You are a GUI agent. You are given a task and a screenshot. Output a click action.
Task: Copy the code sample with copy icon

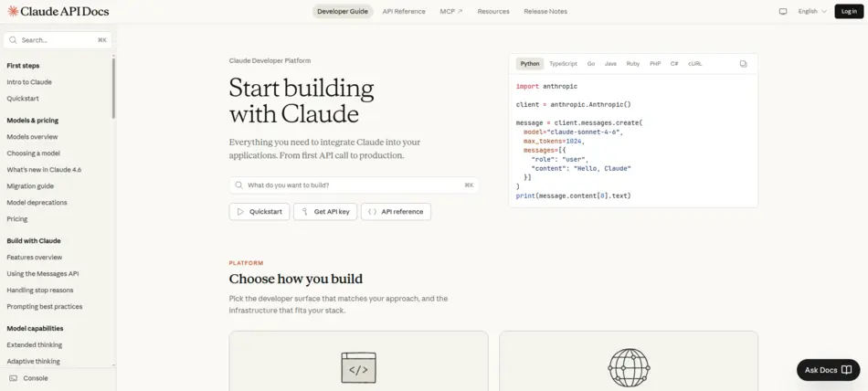(744, 64)
